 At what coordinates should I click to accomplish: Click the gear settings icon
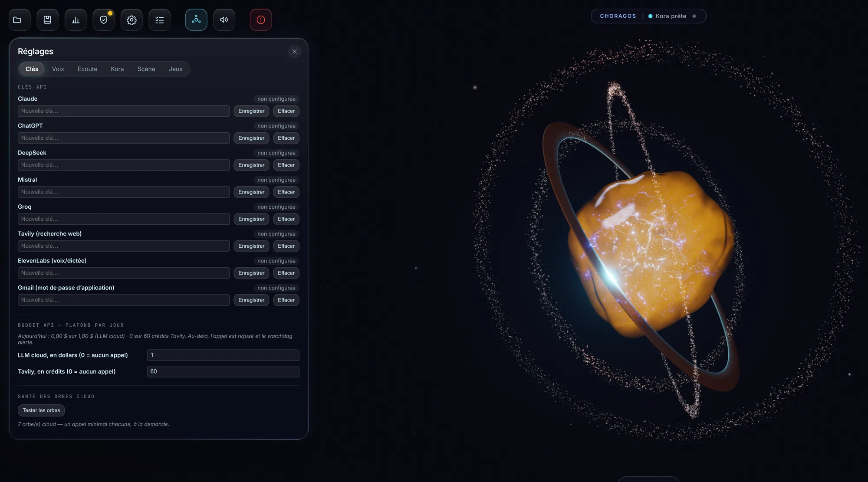click(x=132, y=20)
